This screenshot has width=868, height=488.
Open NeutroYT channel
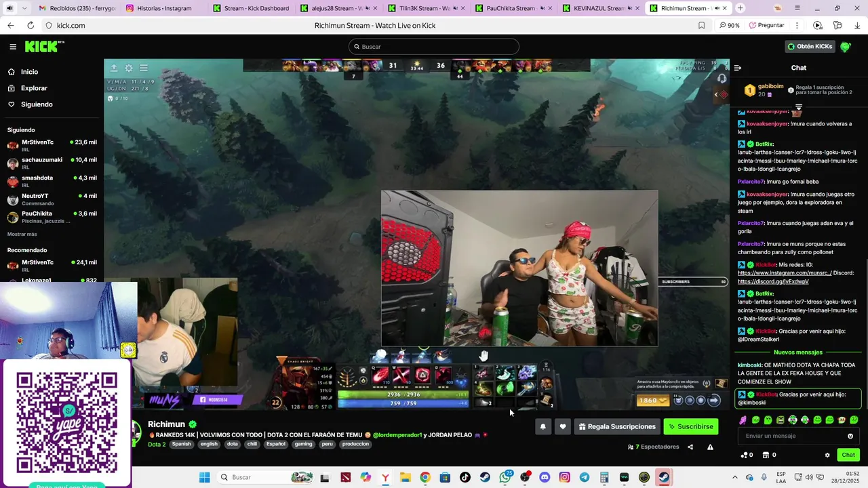[52, 198]
